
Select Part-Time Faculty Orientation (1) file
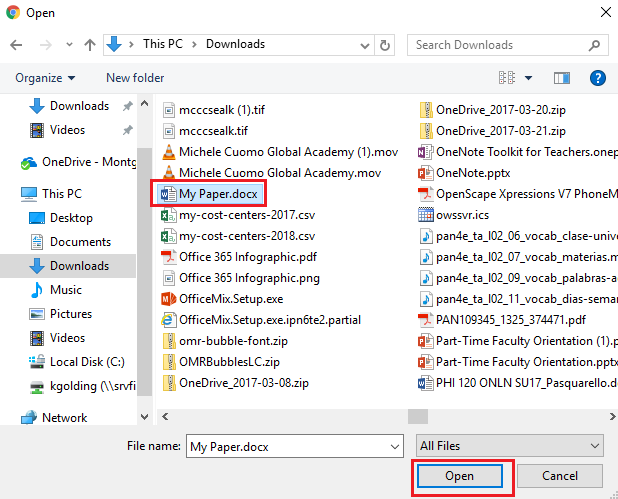pos(518,341)
